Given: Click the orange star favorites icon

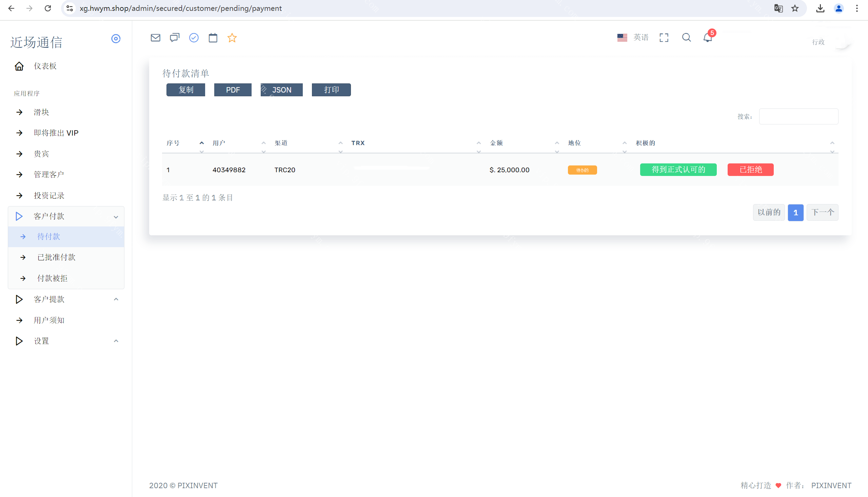Looking at the screenshot, I should [232, 38].
